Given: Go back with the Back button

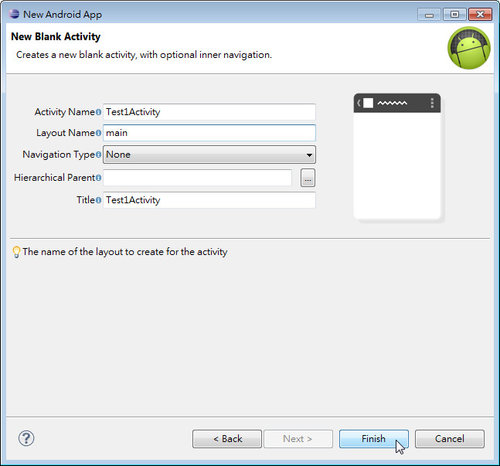Looking at the screenshot, I should pos(227,439).
